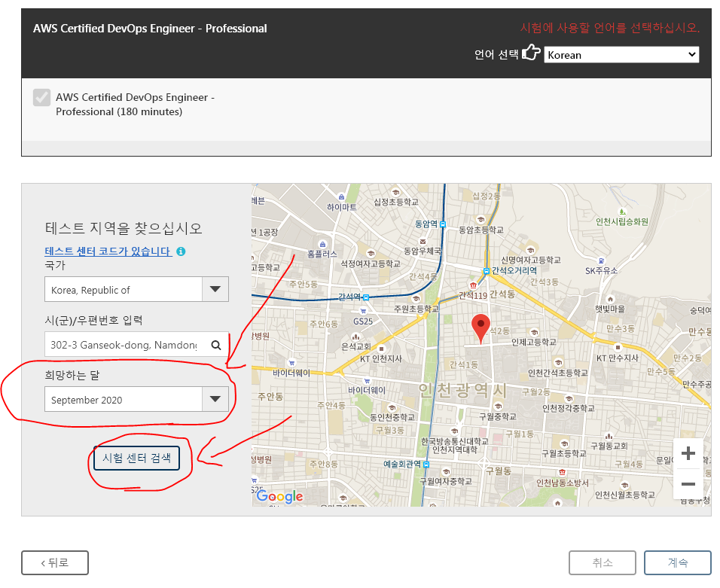Screen dimensions: 720x588
Task: Click the 희망하는 달 label
Action: [72, 375]
